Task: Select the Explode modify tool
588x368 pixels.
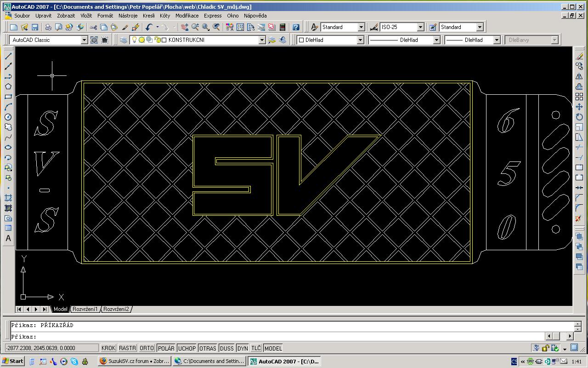Action: (x=579, y=218)
